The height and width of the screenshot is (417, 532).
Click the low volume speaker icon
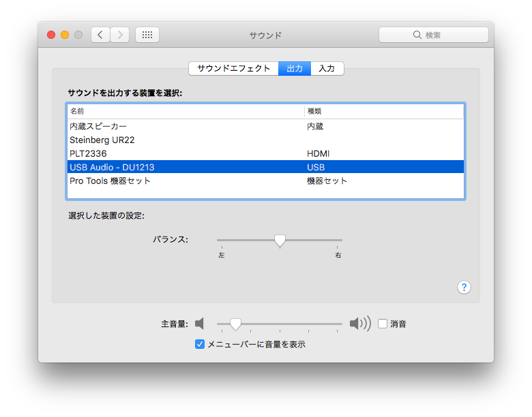tap(199, 324)
